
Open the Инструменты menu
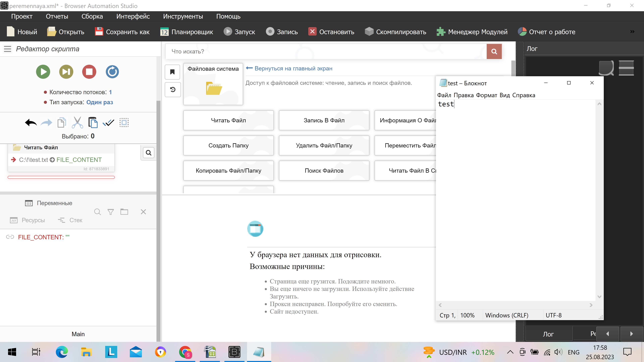coord(183,16)
